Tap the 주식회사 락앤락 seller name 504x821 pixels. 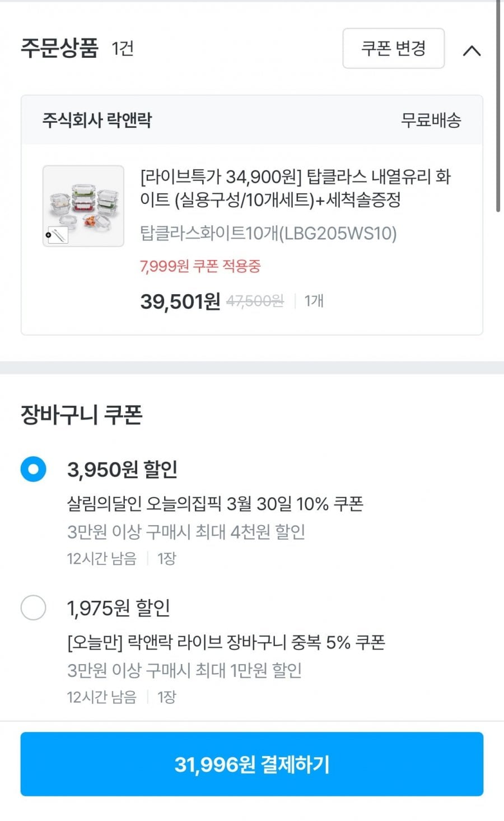click(97, 120)
